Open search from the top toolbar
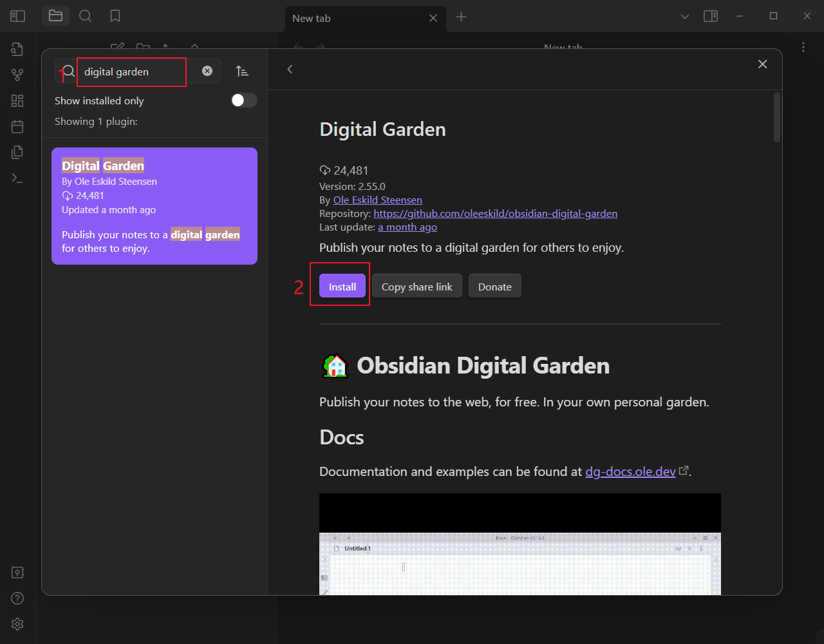This screenshot has width=824, height=644. point(85,15)
